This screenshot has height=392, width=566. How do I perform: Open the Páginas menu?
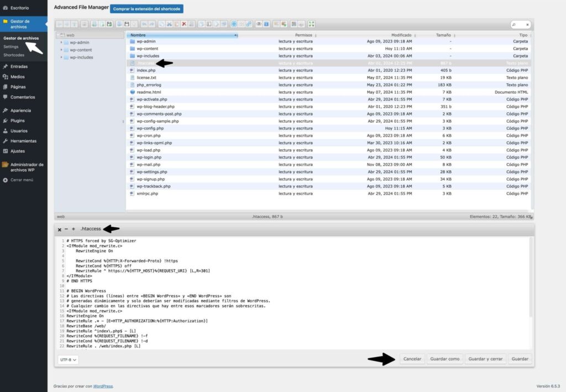23,87
